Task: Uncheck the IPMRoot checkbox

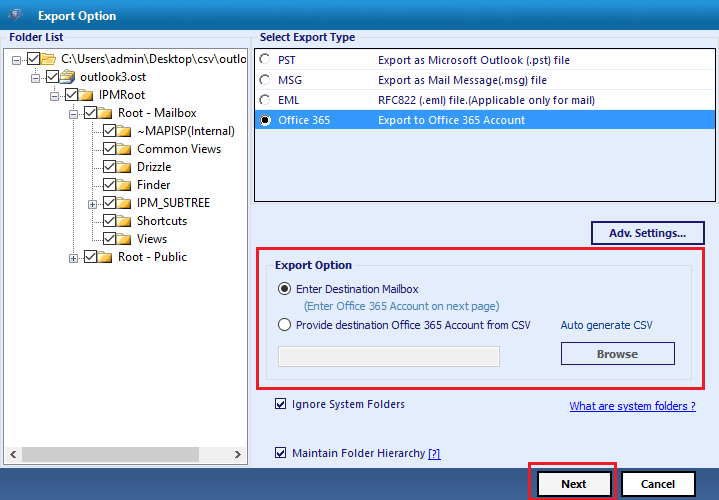Action: pyautogui.click(x=71, y=95)
